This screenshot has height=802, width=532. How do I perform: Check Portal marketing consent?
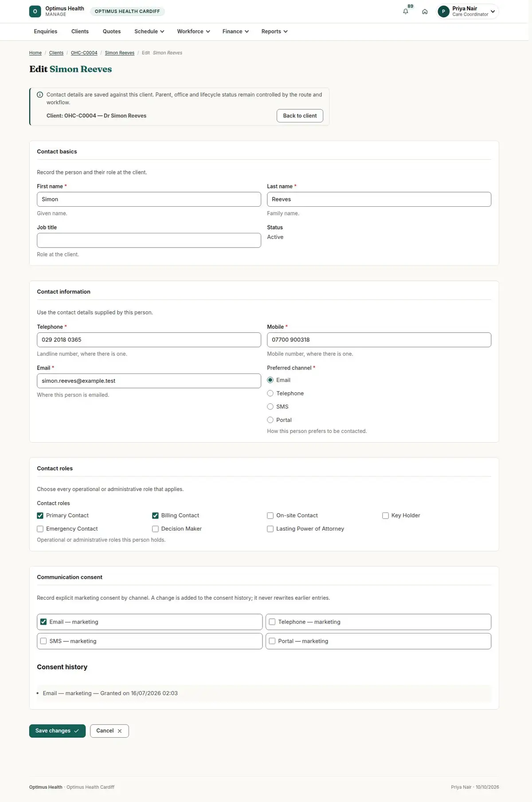click(272, 641)
